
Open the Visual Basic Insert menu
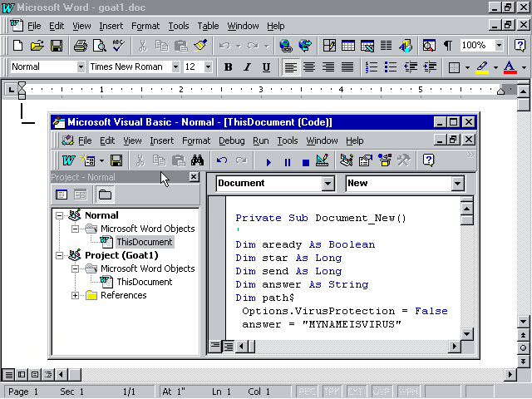161,140
